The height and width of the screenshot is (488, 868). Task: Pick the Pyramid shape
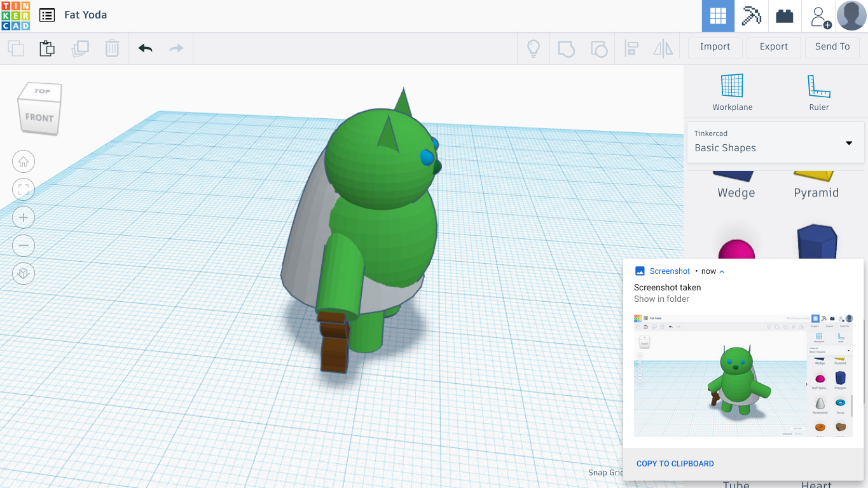click(816, 184)
